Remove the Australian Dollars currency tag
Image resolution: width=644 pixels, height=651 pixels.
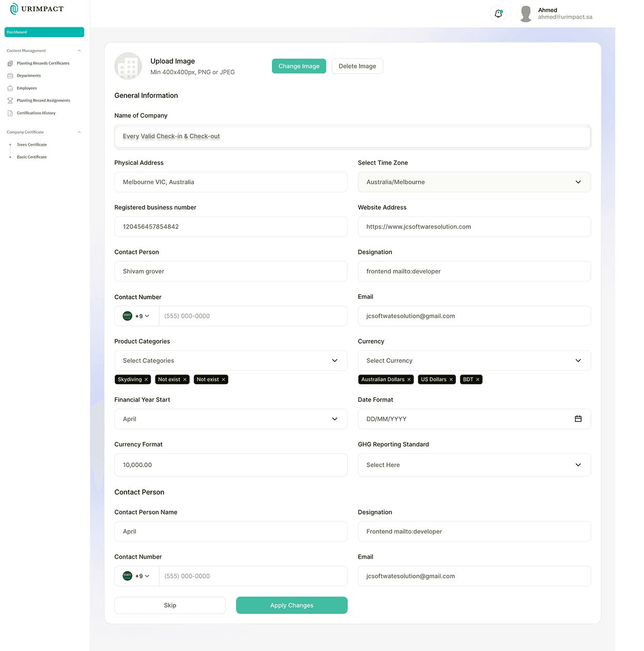409,380
